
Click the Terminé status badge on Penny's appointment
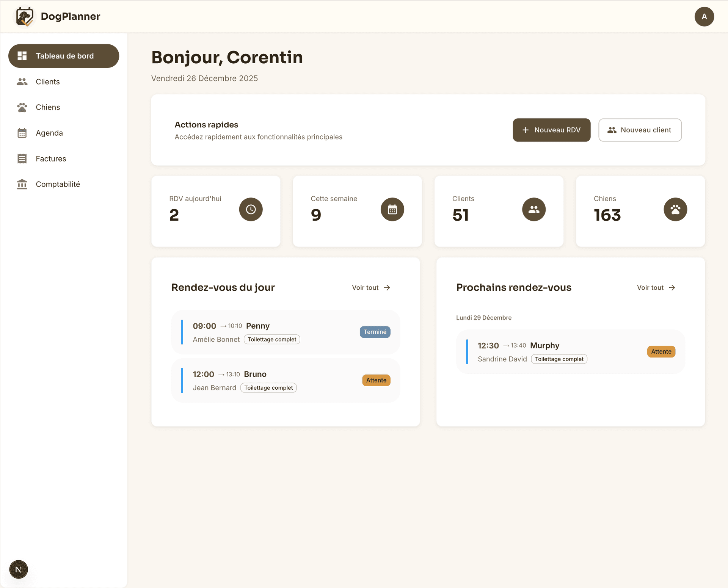375,332
